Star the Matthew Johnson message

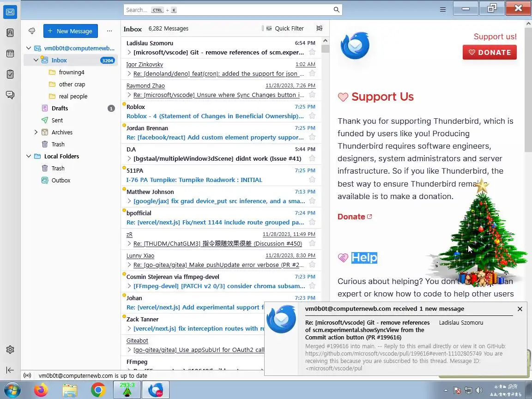click(x=312, y=201)
